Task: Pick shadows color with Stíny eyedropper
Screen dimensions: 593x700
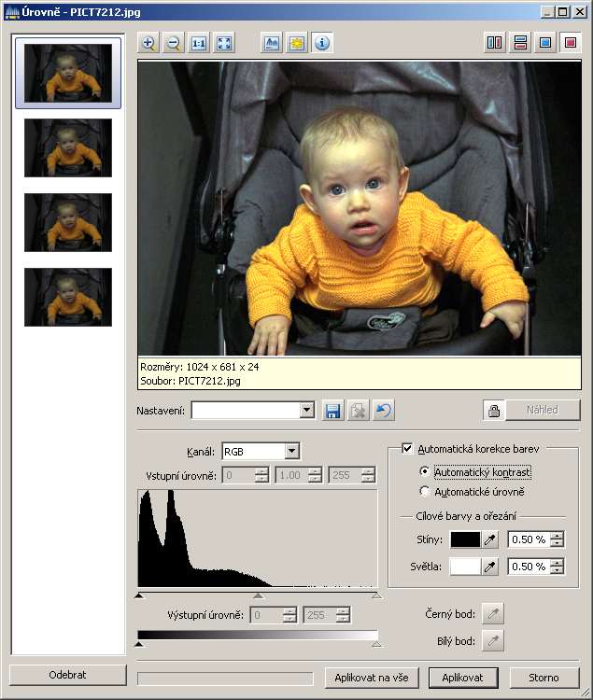Action: (491, 539)
